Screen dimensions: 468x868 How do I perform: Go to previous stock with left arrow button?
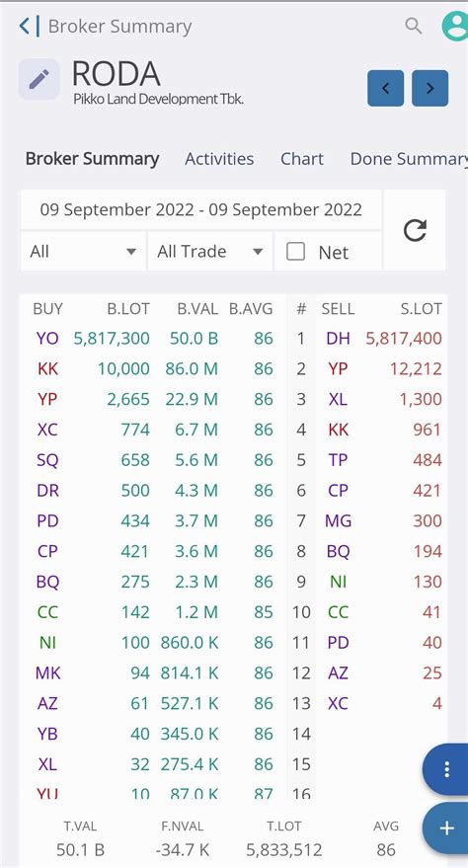386,88
